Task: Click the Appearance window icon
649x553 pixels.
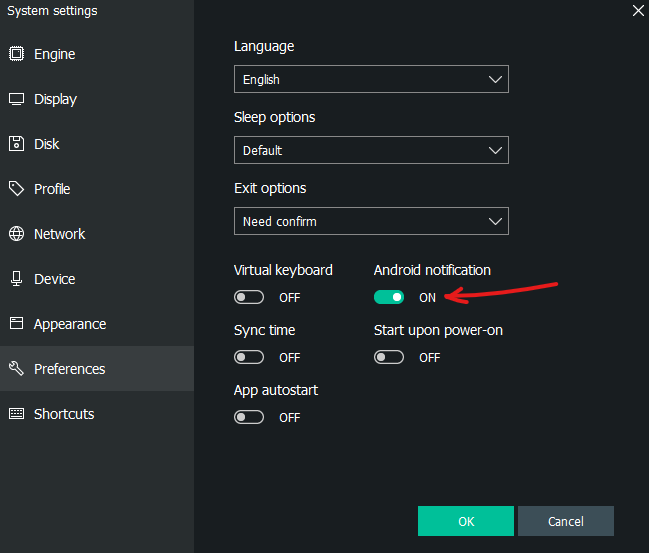Action: (x=17, y=323)
